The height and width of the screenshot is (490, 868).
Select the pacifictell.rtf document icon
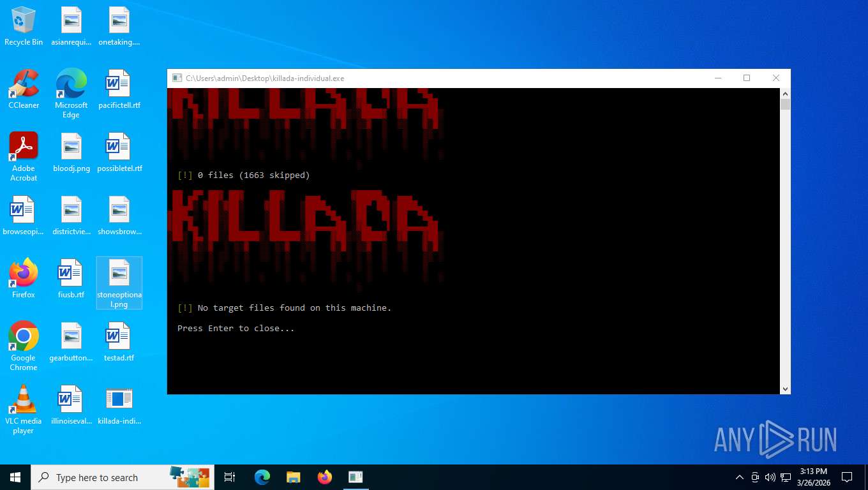(119, 89)
